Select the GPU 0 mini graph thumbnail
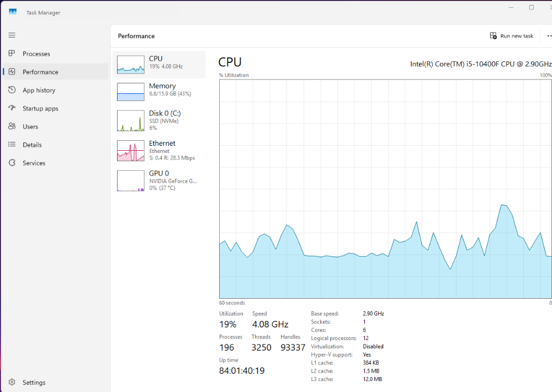This screenshot has height=392, width=552. (131, 181)
